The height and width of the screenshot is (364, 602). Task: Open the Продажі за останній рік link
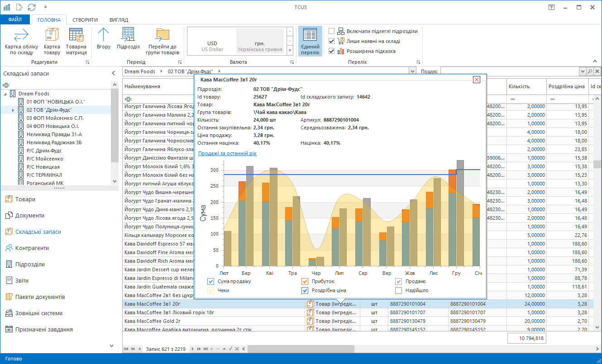[x=227, y=154]
